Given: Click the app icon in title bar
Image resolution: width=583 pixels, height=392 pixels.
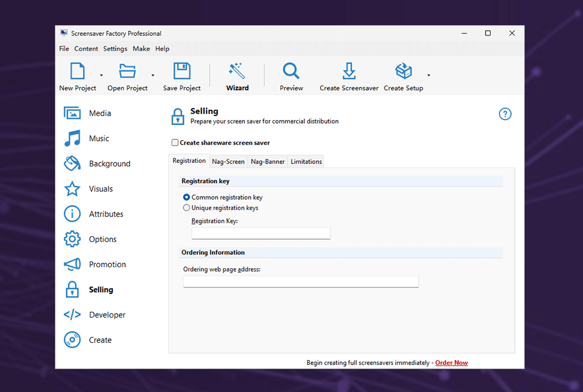Looking at the screenshot, I should [63, 33].
